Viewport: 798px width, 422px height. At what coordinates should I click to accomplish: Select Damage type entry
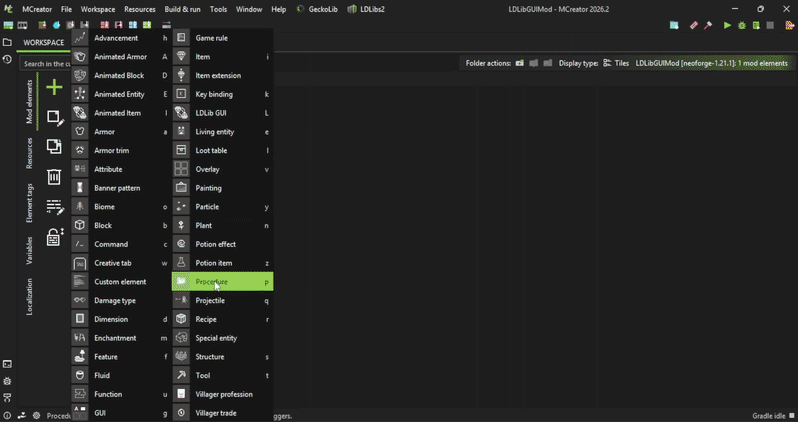(121, 300)
